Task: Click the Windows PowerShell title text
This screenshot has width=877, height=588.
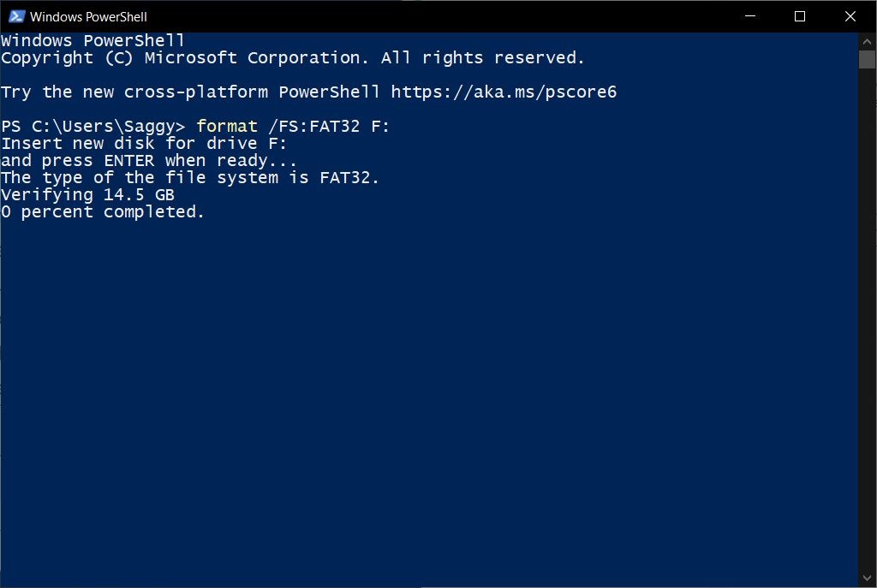Action: pyautogui.click(x=89, y=16)
